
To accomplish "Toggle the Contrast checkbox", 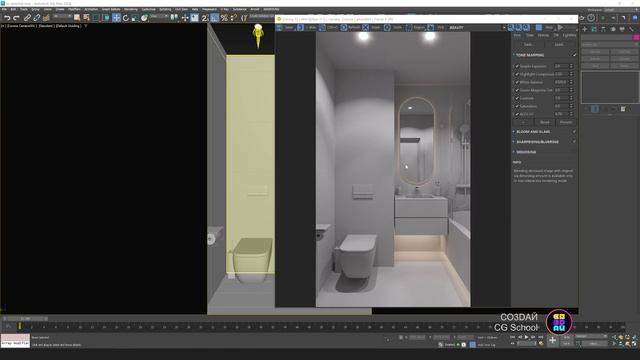I will click(x=517, y=98).
